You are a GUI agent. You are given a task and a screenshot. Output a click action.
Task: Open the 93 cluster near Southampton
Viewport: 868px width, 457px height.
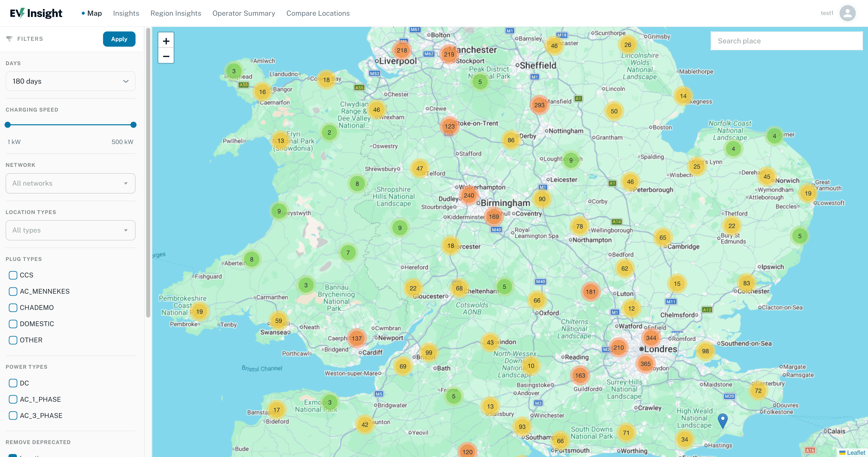point(522,427)
